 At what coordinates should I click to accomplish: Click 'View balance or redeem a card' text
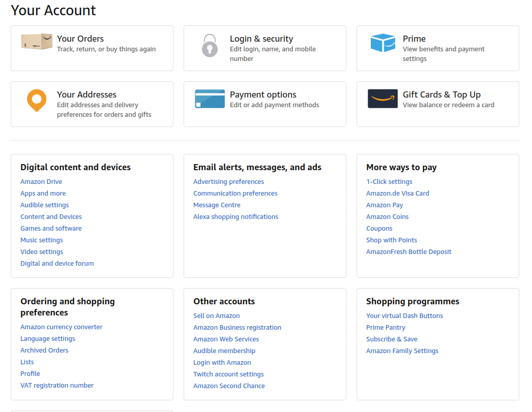448,105
